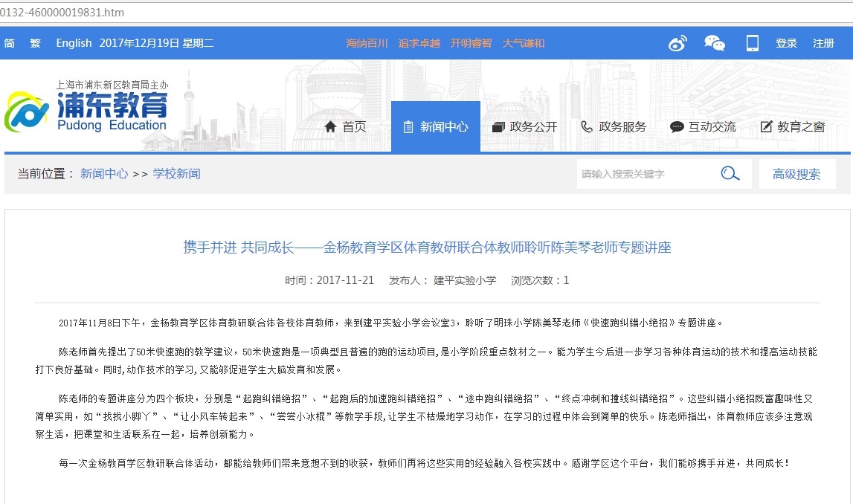The image size is (853, 504).
Task: Click the browser address bar URL
Action: pyautogui.click(x=62, y=12)
